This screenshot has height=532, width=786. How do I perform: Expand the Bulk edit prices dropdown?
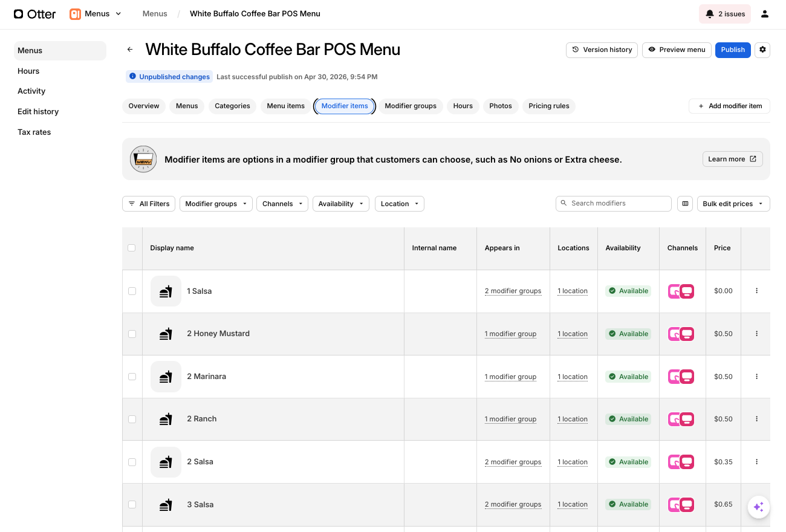click(x=733, y=204)
